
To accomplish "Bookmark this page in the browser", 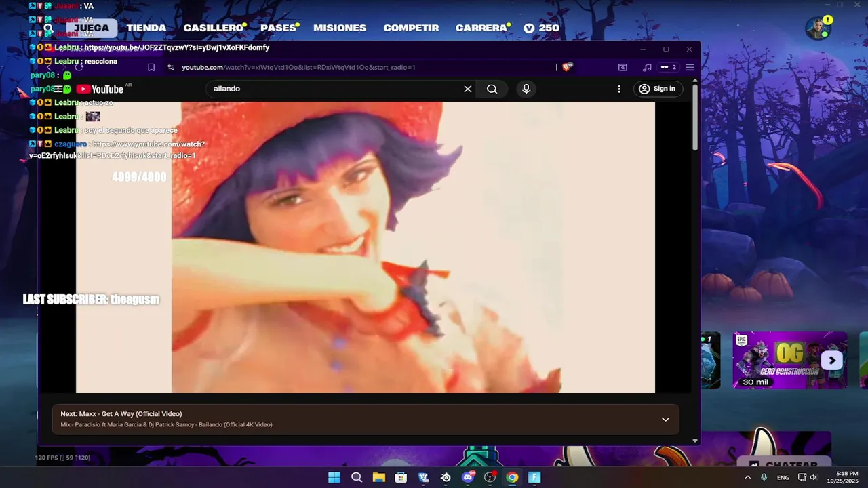I will (x=151, y=67).
